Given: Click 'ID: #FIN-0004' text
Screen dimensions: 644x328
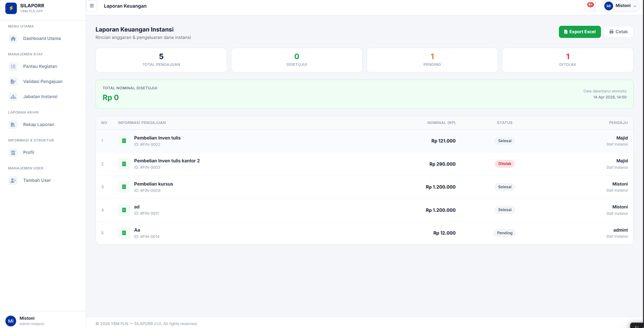Looking at the screenshot, I should coord(147,191).
